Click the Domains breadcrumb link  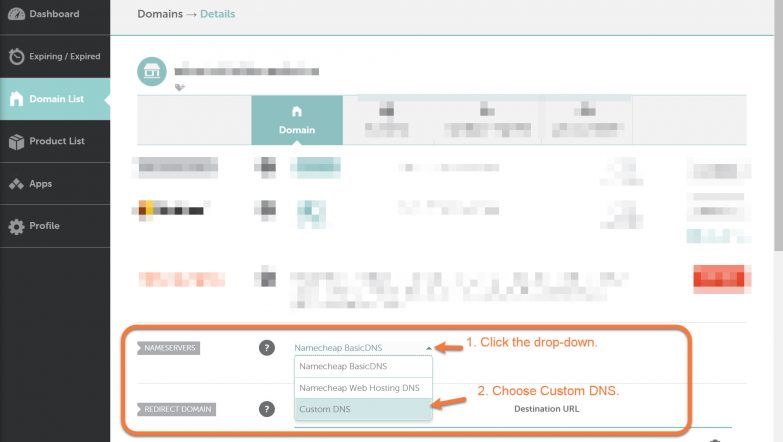[160, 14]
